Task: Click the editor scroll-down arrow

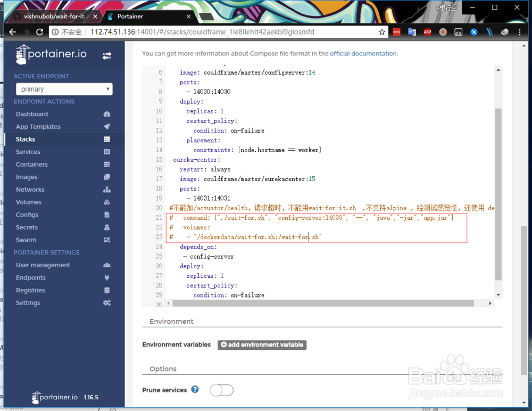Action: click(498, 295)
